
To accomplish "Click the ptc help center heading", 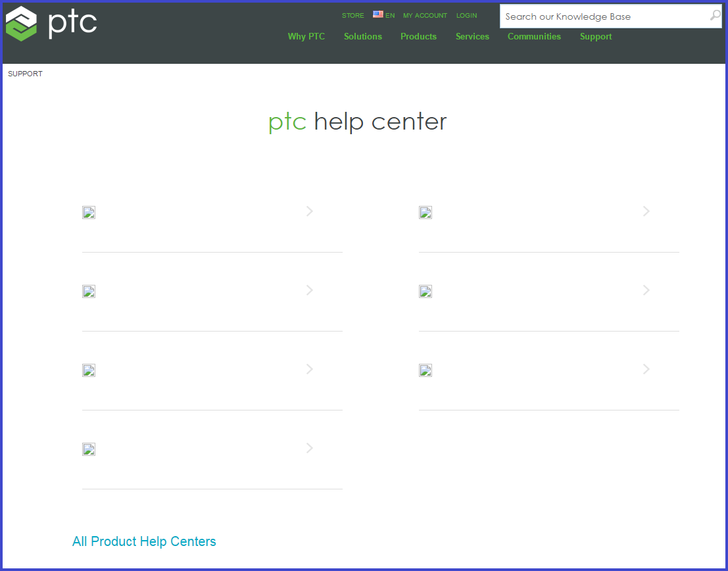I will coord(358,122).
